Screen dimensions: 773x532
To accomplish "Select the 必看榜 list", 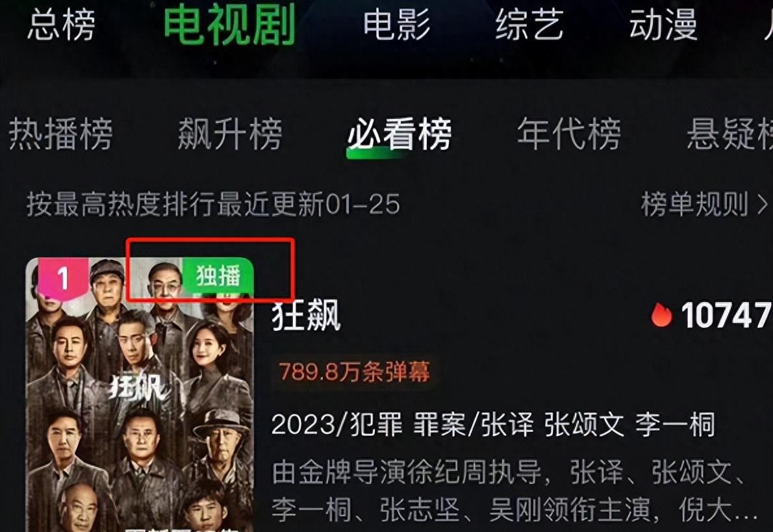I will point(399,134).
